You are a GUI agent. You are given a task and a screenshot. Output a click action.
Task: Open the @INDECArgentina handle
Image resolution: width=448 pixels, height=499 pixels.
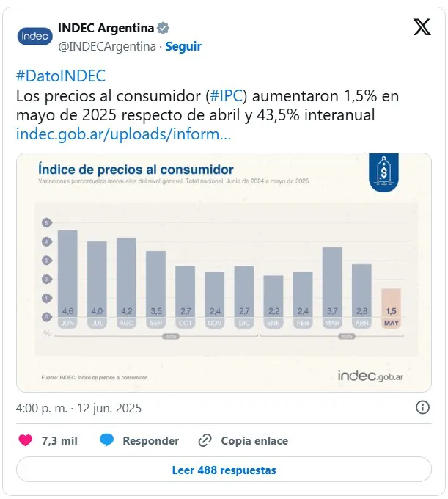107,46
